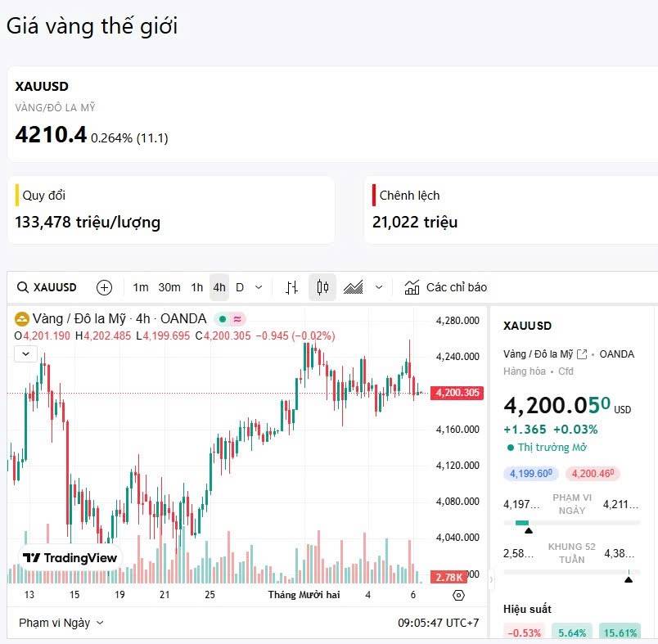Collapse the chart legend with its chevron
Image resolution: width=658 pixels, height=644 pixels.
pos(25,354)
